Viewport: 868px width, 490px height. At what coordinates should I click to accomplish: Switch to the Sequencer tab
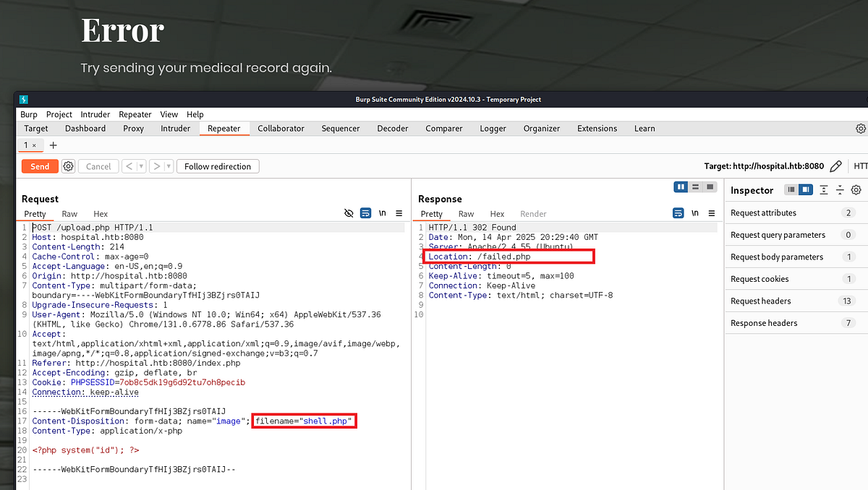click(341, 129)
